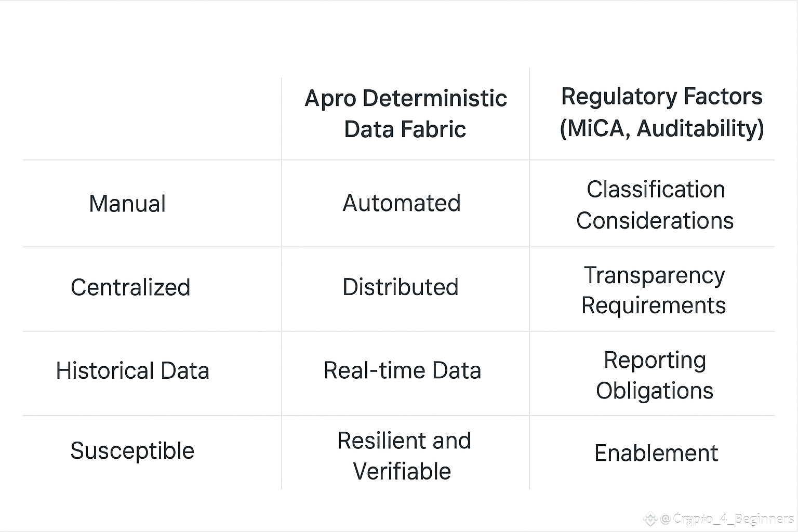Click the 'Susceptible' table cell
Viewport: 798px width, 532px height.
point(132,450)
